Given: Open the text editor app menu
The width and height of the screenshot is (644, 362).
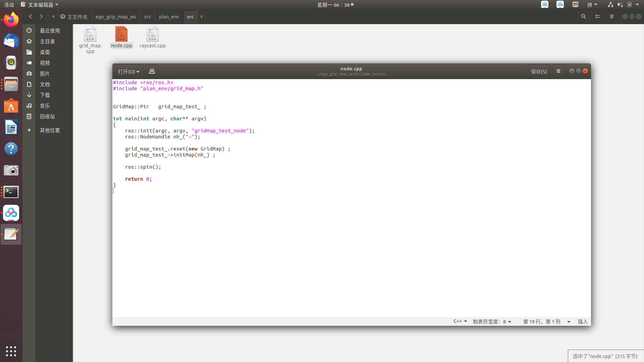Looking at the screenshot, I should 40,5.
